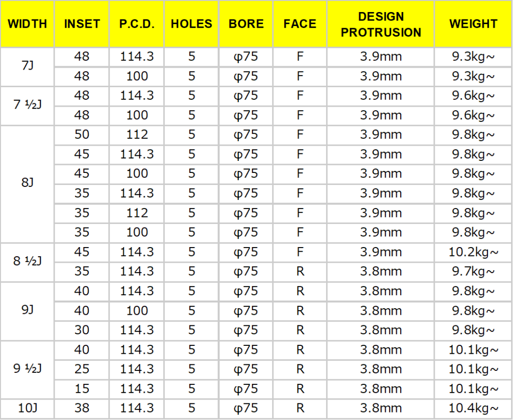Click 9.8kg~ in the inset 50 row
The width and height of the screenshot is (513, 420).
(x=473, y=135)
